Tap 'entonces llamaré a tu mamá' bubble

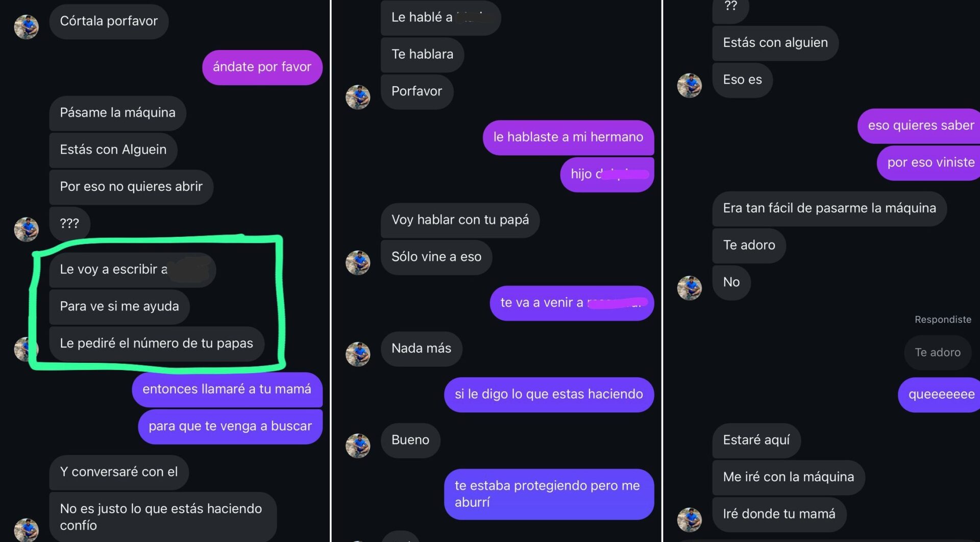coord(227,389)
